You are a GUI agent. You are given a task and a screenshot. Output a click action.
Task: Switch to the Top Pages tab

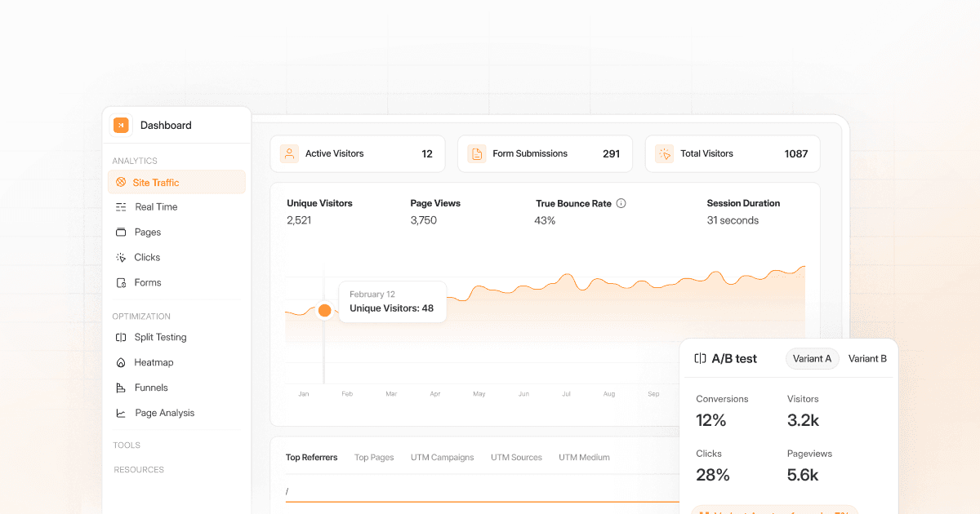[374, 458]
